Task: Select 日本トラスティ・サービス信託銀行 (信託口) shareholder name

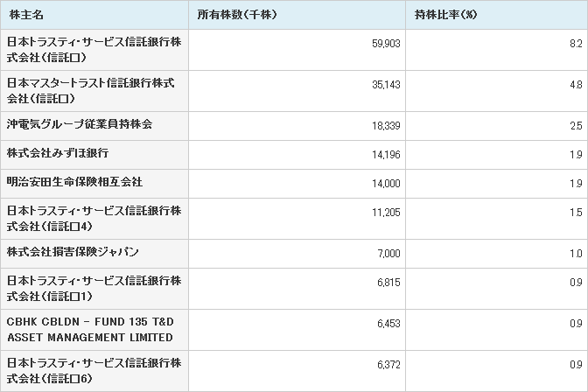Action: (94, 50)
